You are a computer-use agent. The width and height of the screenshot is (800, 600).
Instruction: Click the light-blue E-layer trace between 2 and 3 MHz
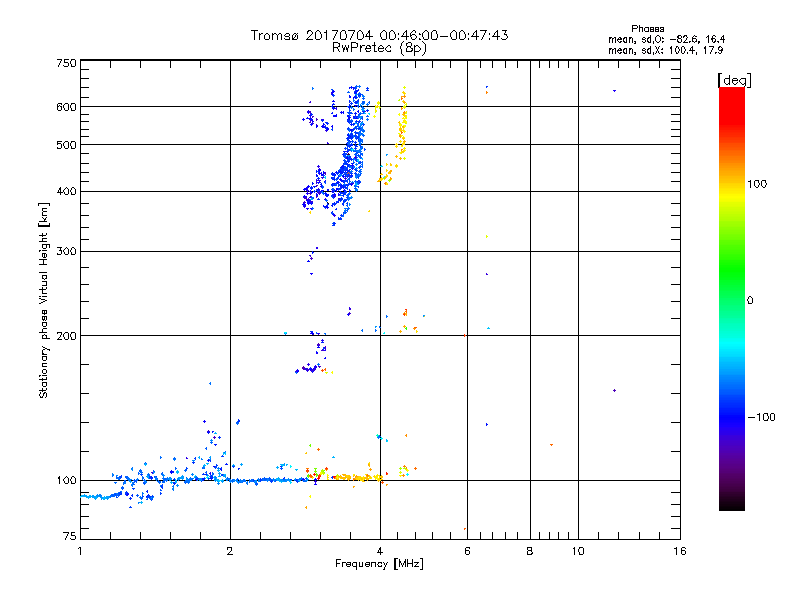tap(268, 480)
